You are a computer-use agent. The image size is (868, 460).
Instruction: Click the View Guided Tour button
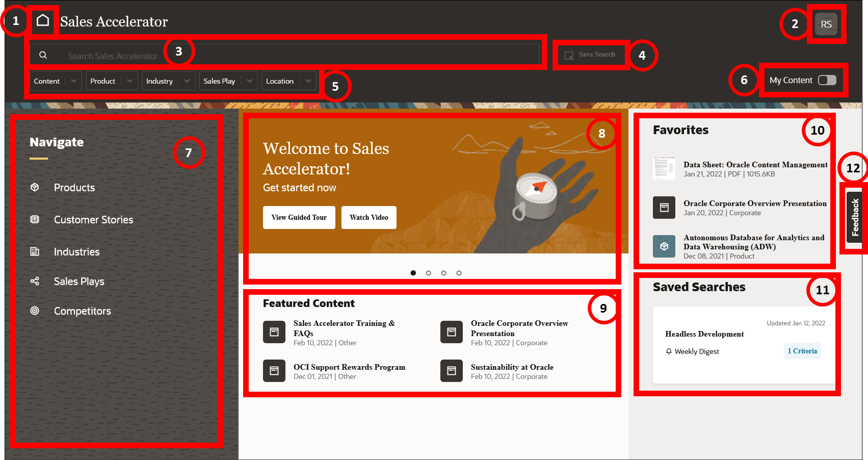click(x=299, y=217)
